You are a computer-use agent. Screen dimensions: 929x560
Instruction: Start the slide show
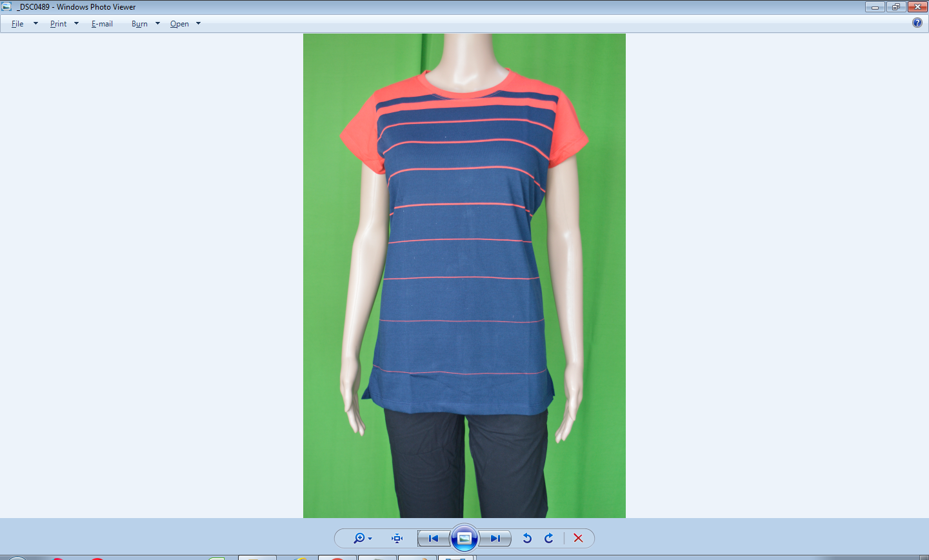coord(464,538)
